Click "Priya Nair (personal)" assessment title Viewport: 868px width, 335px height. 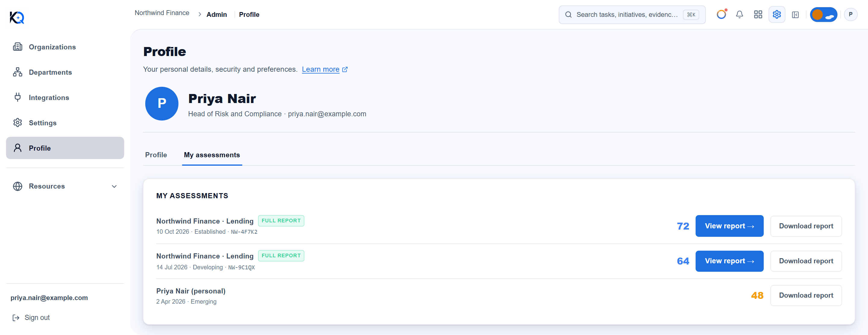pyautogui.click(x=191, y=291)
